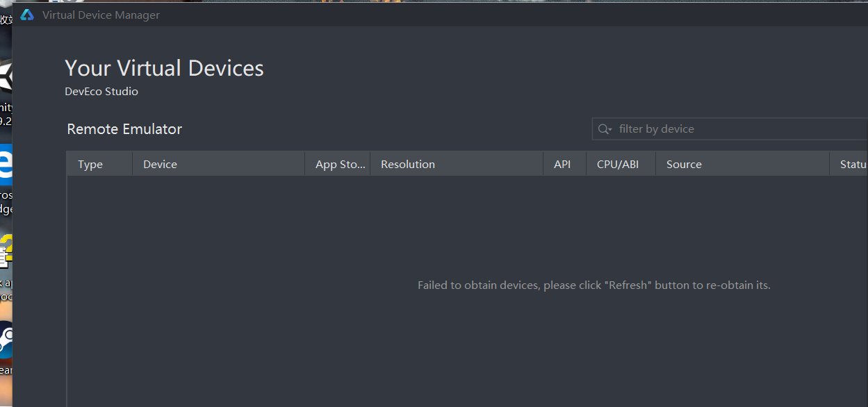Click the Status column header
This screenshot has height=407, width=868.
click(x=849, y=164)
